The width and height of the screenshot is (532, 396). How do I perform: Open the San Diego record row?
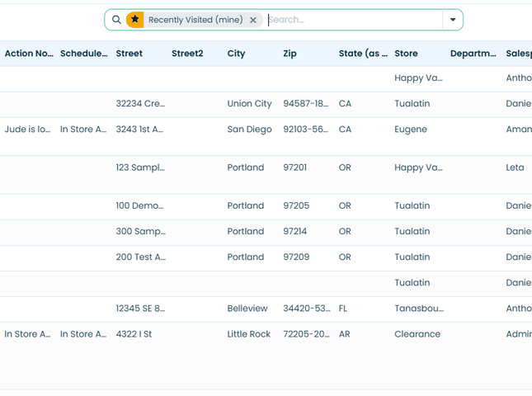[x=266, y=136]
